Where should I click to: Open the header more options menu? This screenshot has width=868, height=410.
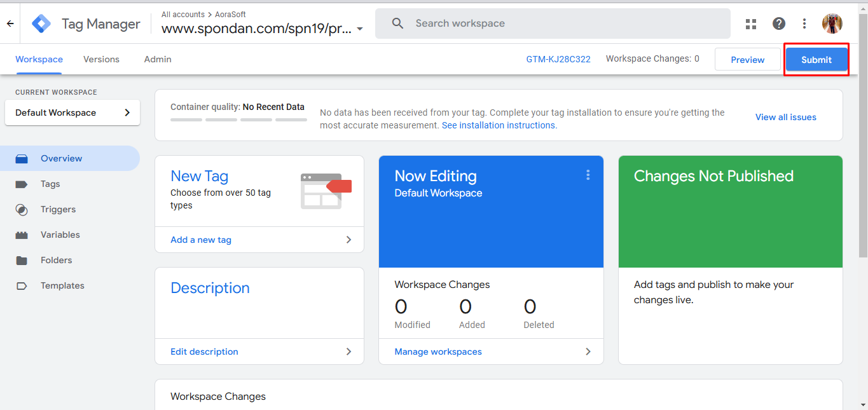pyautogui.click(x=804, y=24)
